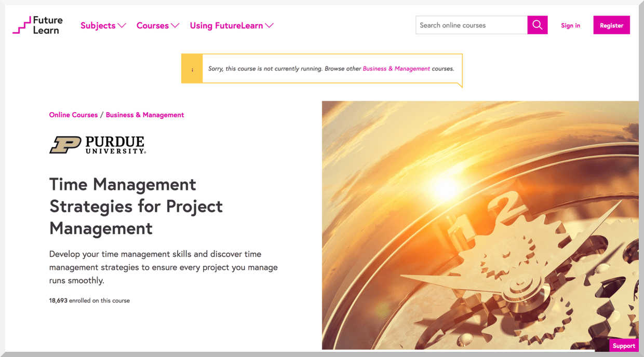Screen dimensions: 644x357
Task: Click the Sign in link
Action: [570, 25]
